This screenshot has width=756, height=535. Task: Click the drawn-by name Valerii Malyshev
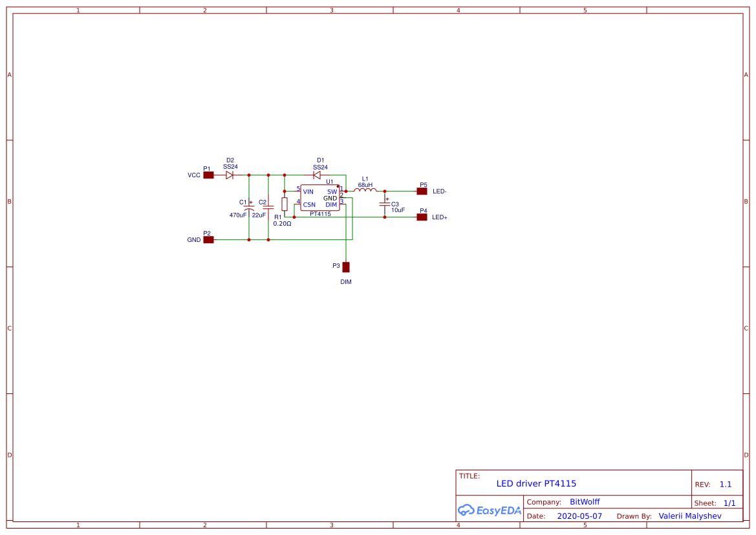pos(689,516)
